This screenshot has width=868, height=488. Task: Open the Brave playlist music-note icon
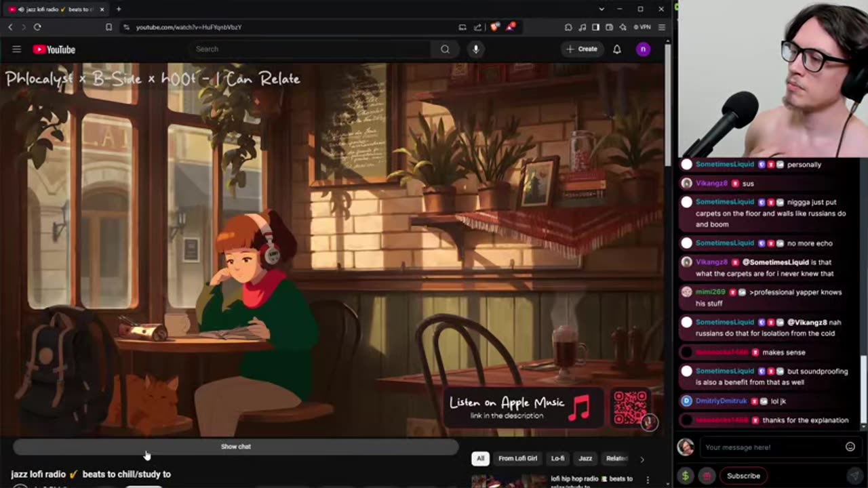click(x=583, y=27)
